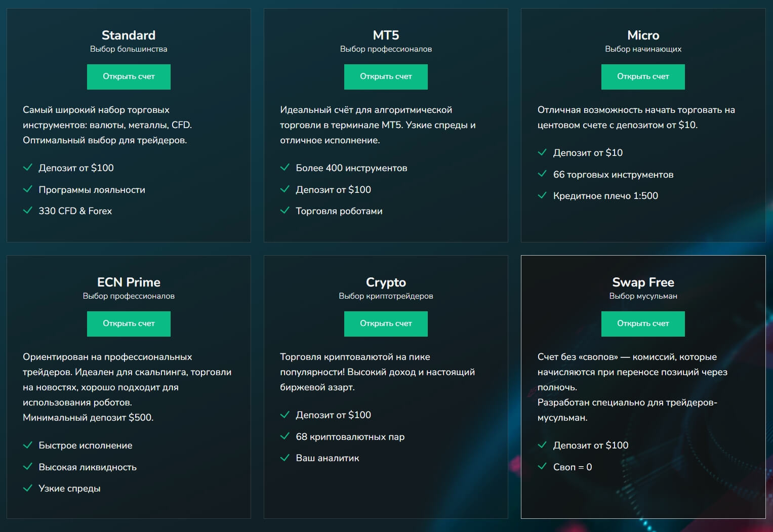The height and width of the screenshot is (532, 773).
Task: Click checkmark beside 'Программы лояльности'
Action: click(28, 189)
